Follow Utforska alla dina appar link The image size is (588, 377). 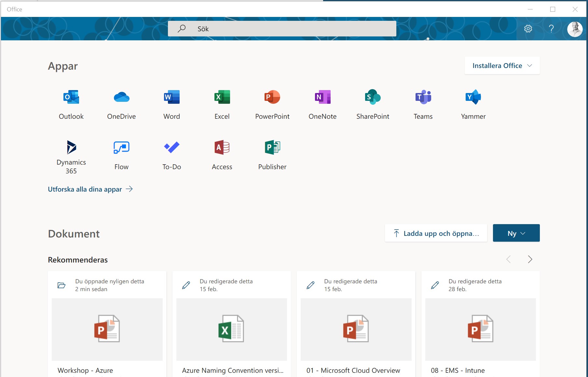click(x=90, y=189)
